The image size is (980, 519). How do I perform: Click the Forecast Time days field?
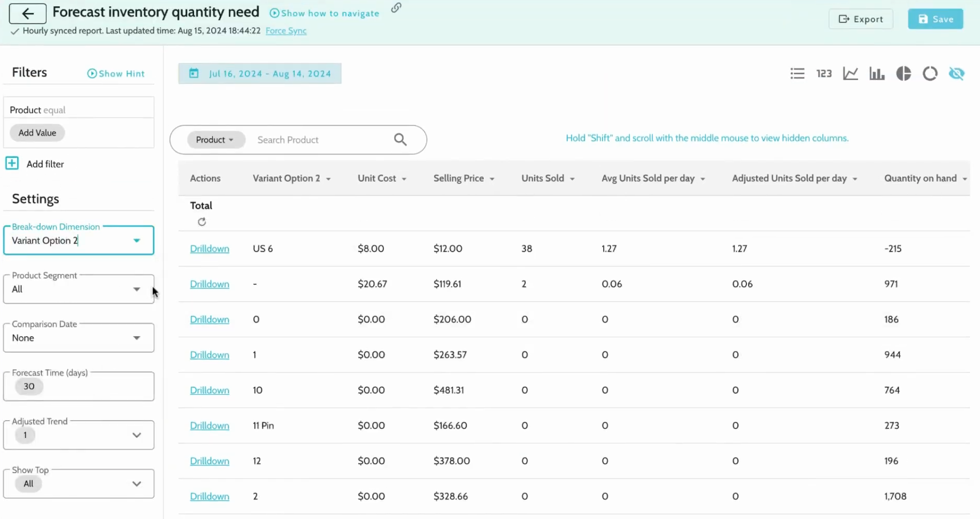[x=79, y=386]
